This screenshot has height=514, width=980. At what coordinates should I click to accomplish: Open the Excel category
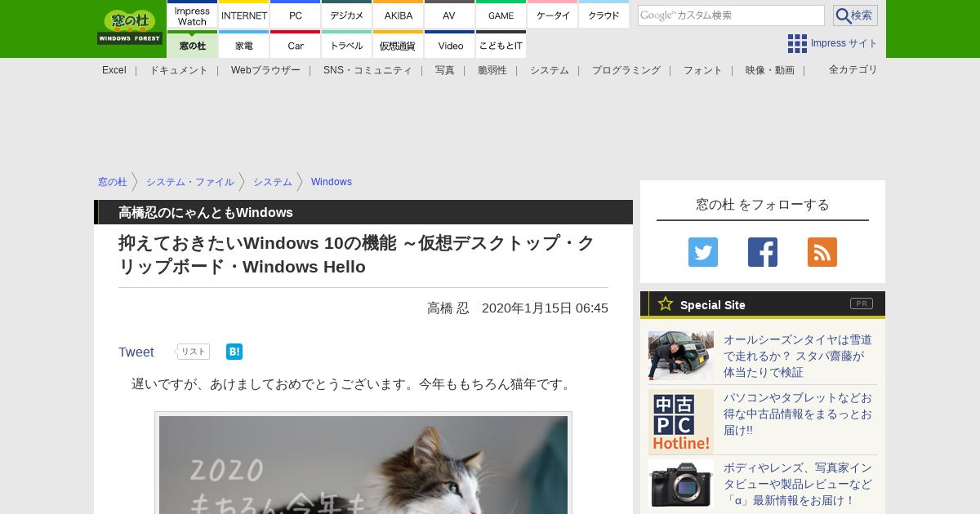[114, 70]
